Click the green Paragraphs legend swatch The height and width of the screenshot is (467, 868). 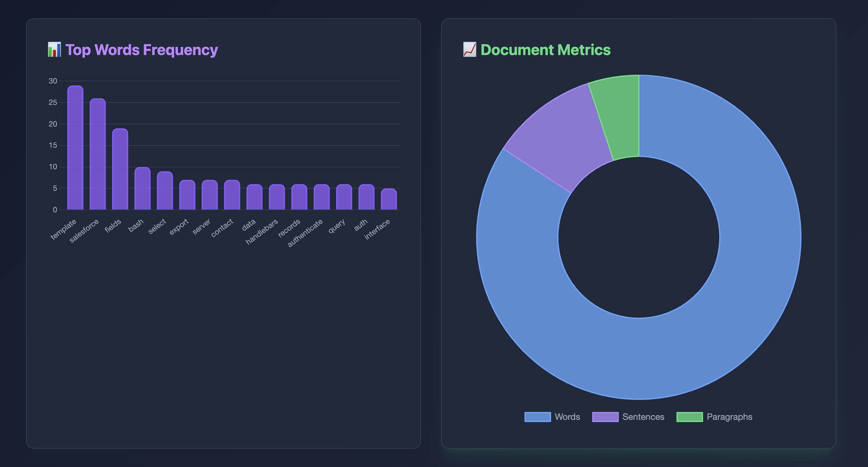point(689,417)
